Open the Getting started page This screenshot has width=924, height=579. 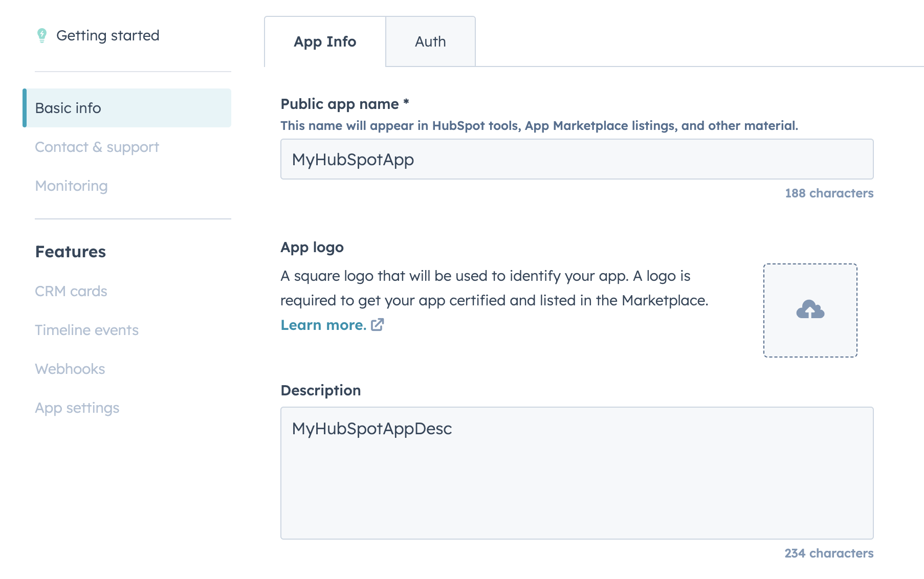pos(107,35)
